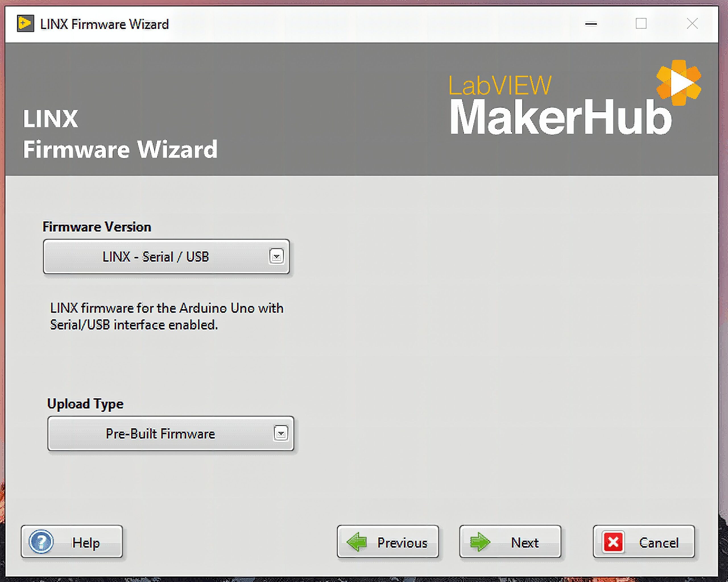This screenshot has height=582, width=728.
Task: Click the MakerHub logo text
Action: coord(561,117)
